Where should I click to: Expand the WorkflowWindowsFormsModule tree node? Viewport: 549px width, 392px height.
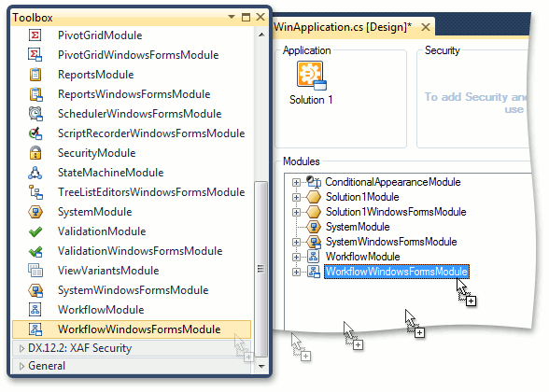point(296,272)
